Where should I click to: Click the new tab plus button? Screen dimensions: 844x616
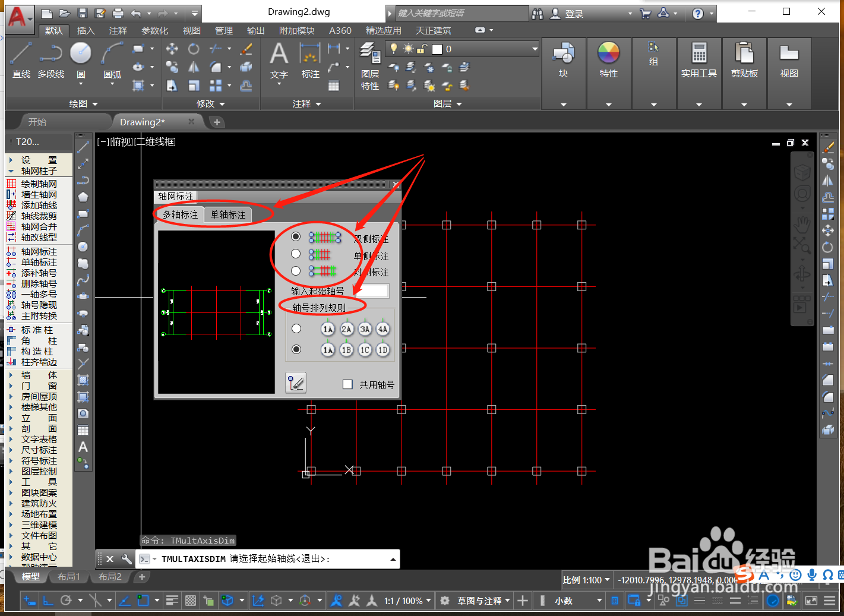coord(217,122)
